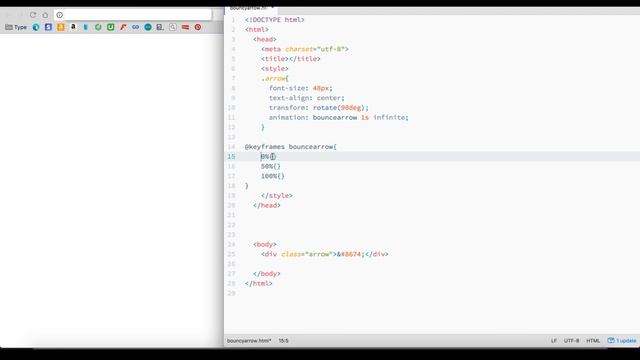The height and width of the screenshot is (360, 640).
Task: Open the red bars bookmark
Action: tap(185, 27)
